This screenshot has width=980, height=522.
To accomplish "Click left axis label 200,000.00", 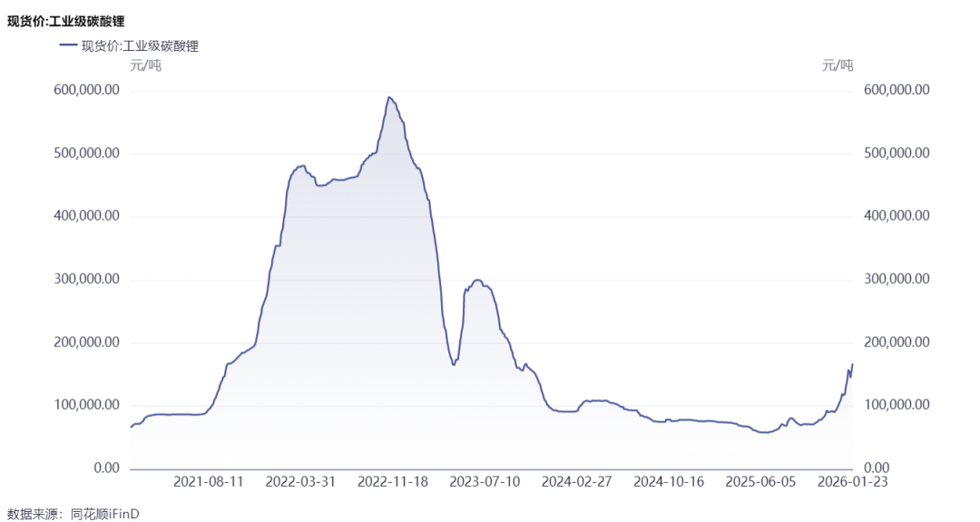I will 86,342.
